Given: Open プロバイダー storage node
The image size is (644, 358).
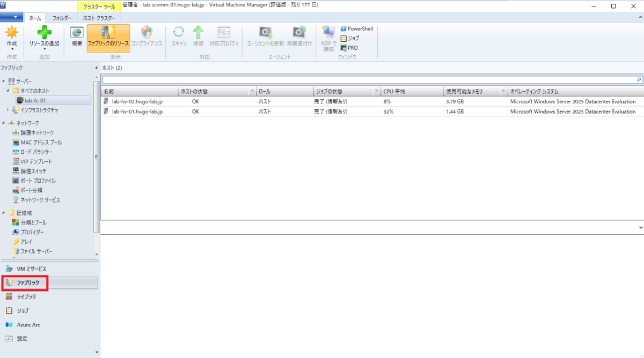Looking at the screenshot, I should click(x=28, y=232).
